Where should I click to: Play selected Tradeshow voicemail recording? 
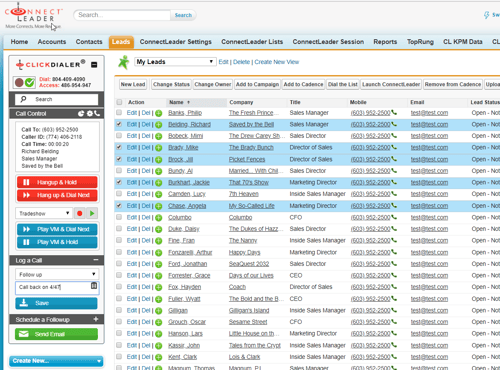pyautogui.click(x=92, y=213)
